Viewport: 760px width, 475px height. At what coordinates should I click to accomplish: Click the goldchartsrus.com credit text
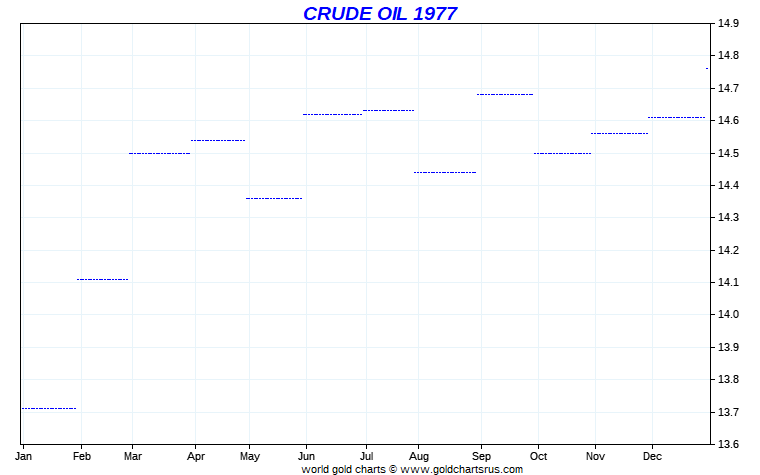(x=412, y=469)
